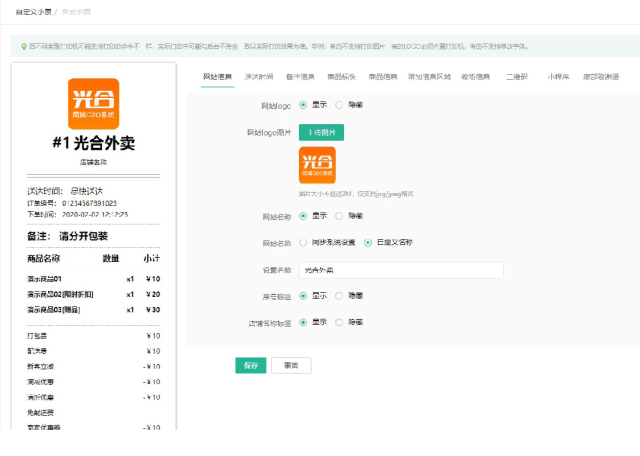640x456 pixels.
Task: Choose the 同步系统设置 name option
Action: click(303, 243)
